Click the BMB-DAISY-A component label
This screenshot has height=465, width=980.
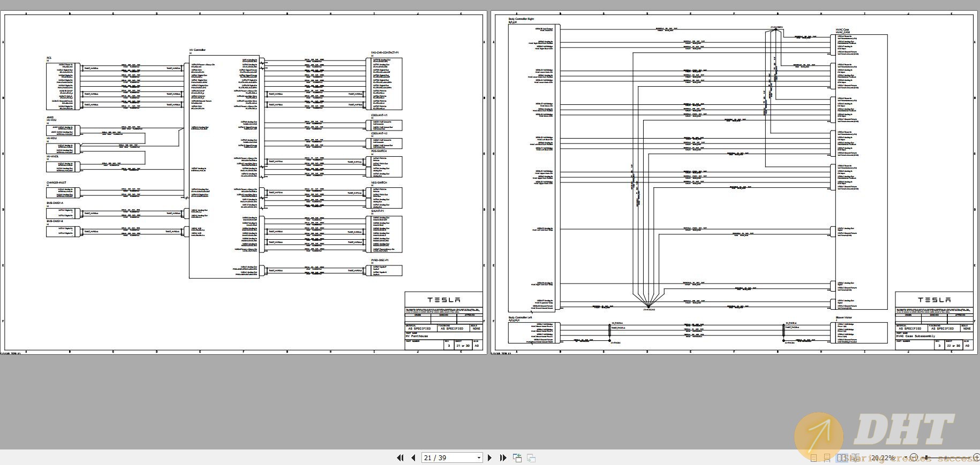click(x=55, y=203)
